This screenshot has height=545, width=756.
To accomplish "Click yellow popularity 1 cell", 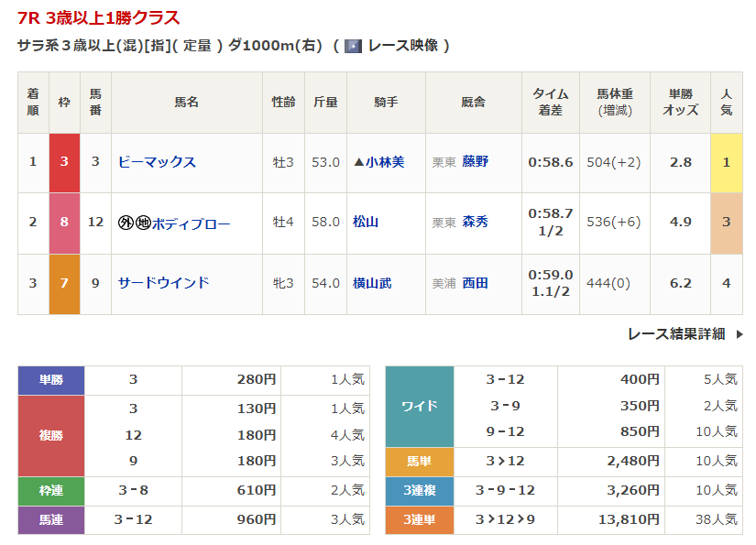I will 726,163.
